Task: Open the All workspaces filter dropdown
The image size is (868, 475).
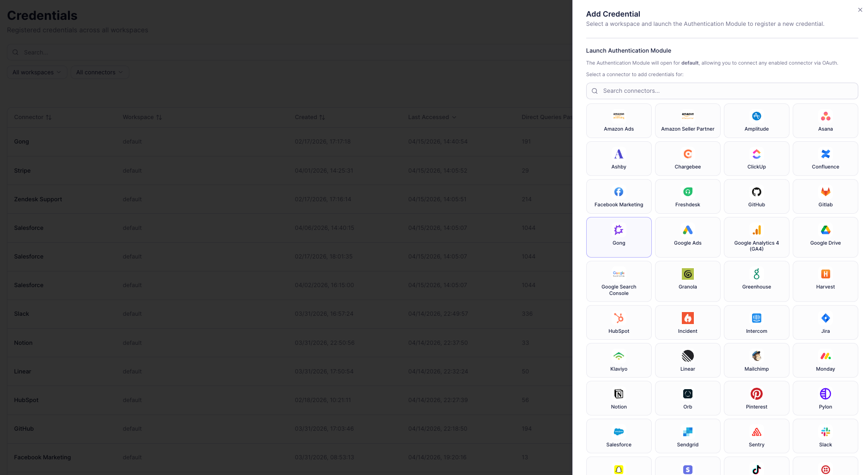Action: click(37, 72)
